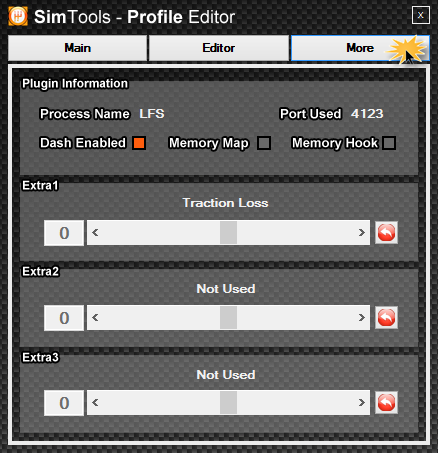
Task: Click Extra3 slider's right arrow
Action: (x=362, y=402)
